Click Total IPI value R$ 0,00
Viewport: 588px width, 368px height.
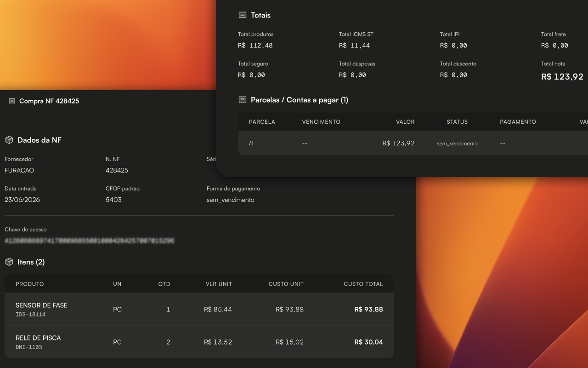[453, 46]
